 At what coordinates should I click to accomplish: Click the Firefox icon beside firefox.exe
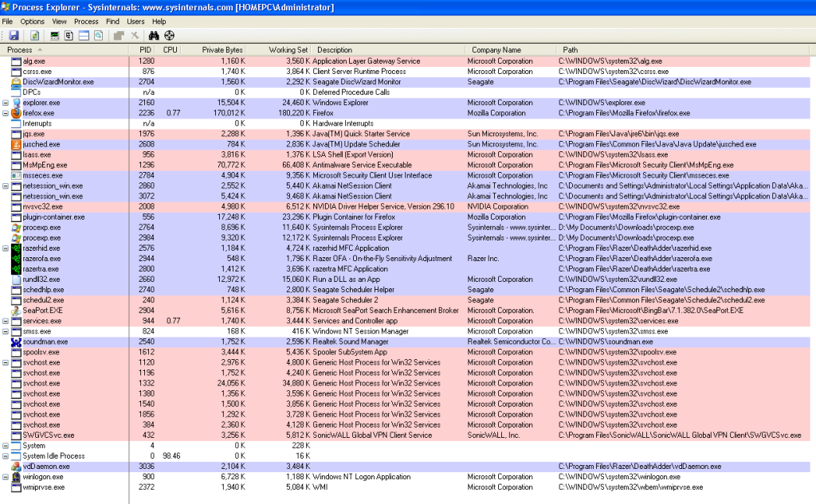pos(16,113)
